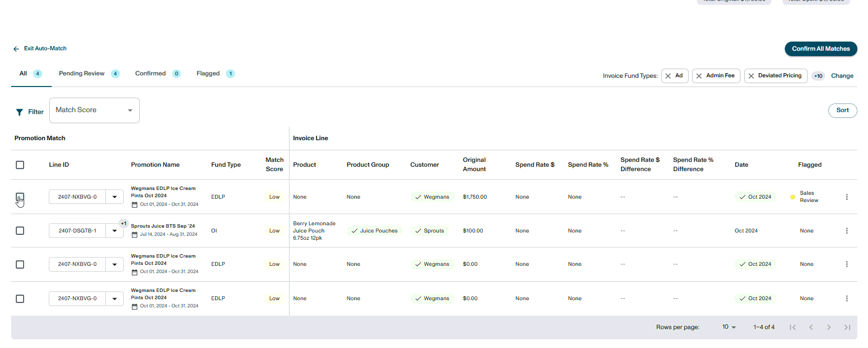Viewport: 868px width, 348px height.
Task: Click the Sort button
Action: click(842, 110)
